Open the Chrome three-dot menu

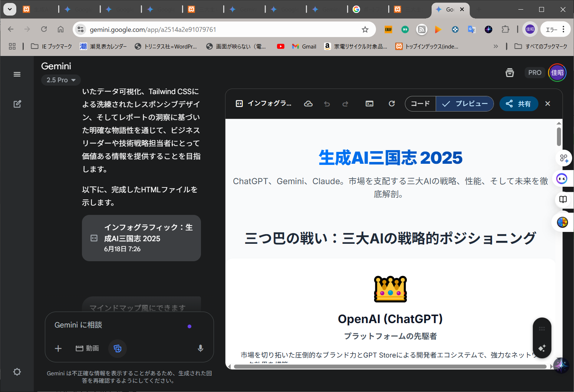point(563,29)
